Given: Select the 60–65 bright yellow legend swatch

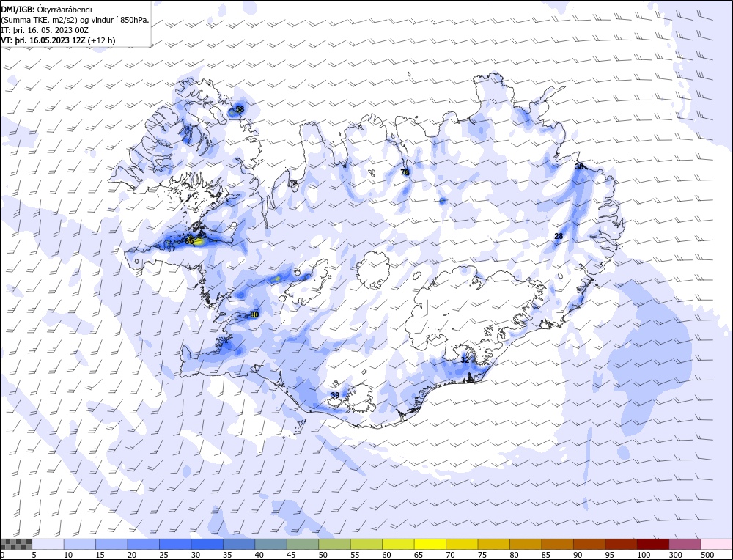Looking at the screenshot, I should 398,544.
